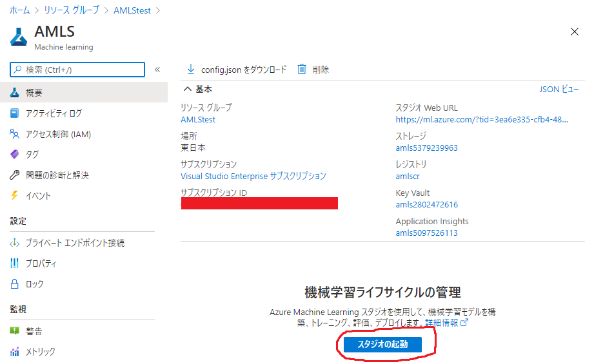594x364 pixels.
Task: Collapse the 基本 essentials section
Action: tap(188, 89)
